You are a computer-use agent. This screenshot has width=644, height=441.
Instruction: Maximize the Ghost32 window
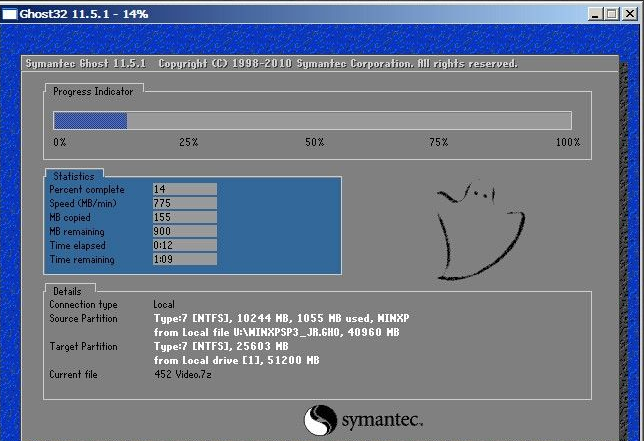pos(612,14)
